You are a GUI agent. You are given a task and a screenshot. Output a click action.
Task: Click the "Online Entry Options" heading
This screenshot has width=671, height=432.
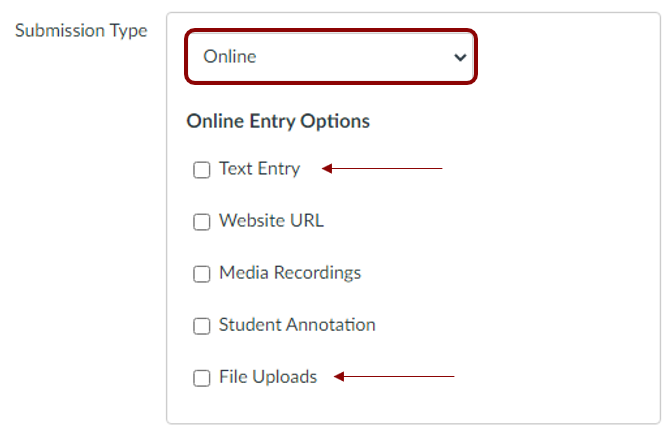(278, 121)
